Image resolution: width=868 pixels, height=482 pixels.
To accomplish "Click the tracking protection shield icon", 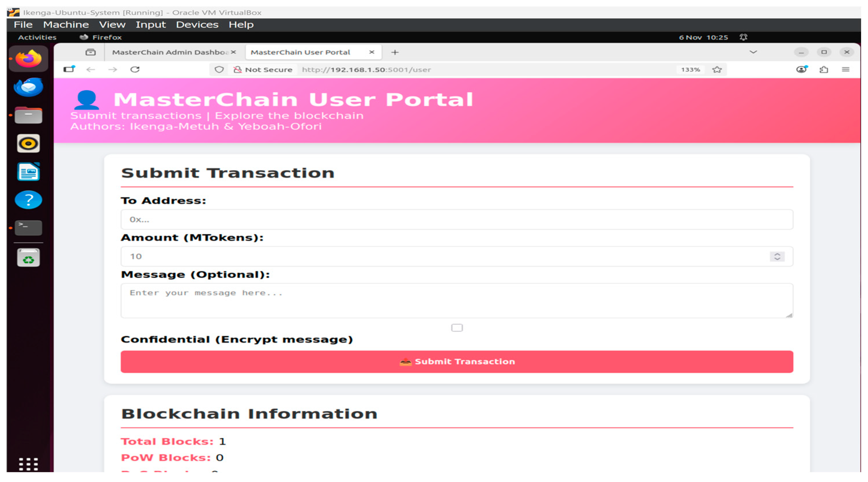I will coord(219,69).
